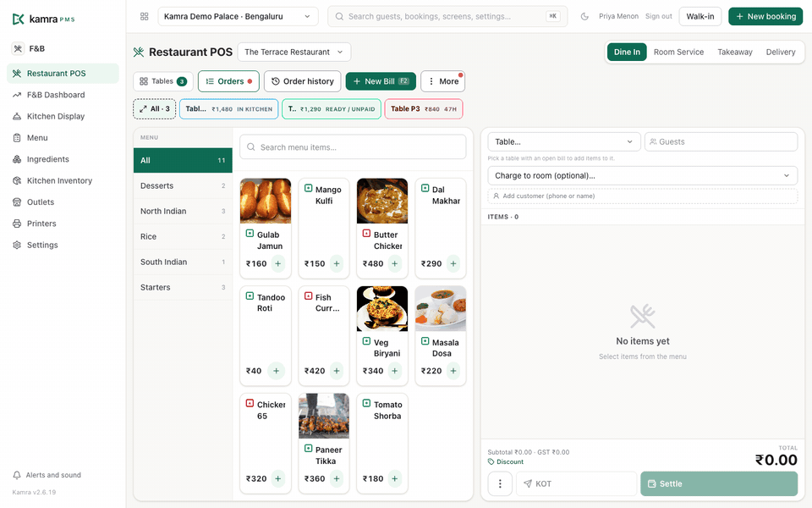
Task: Toggle dark mode moon icon
Action: click(584, 17)
